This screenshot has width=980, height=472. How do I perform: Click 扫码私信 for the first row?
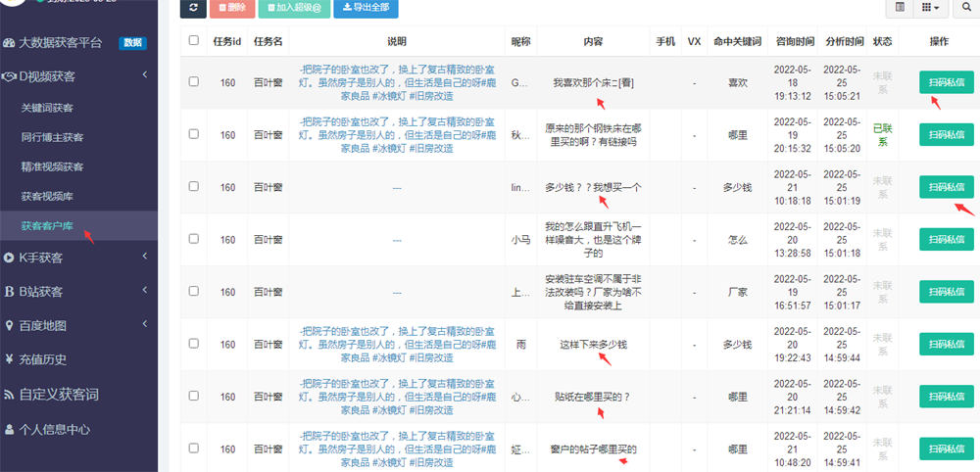point(946,82)
